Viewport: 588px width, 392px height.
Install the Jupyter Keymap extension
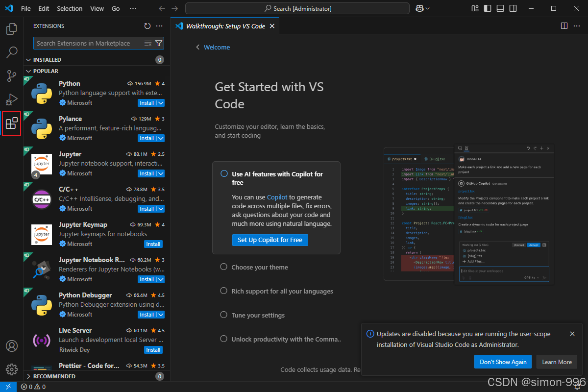[x=153, y=244]
